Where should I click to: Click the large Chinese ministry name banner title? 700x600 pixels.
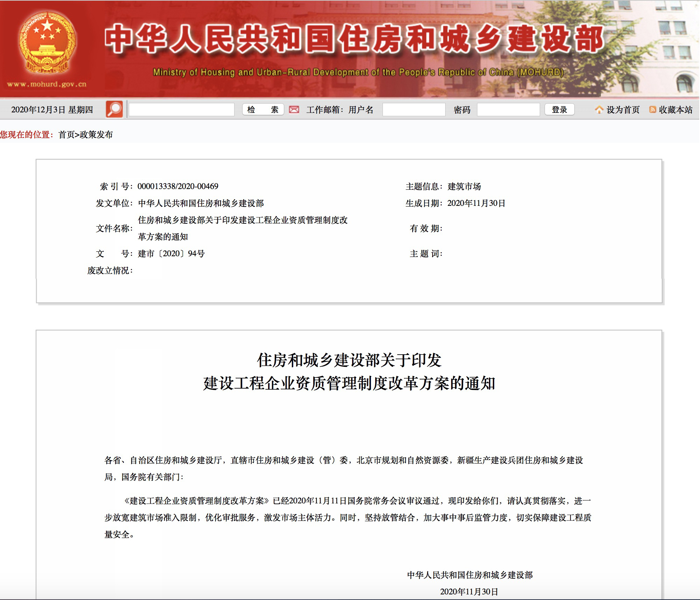pyautogui.click(x=354, y=39)
